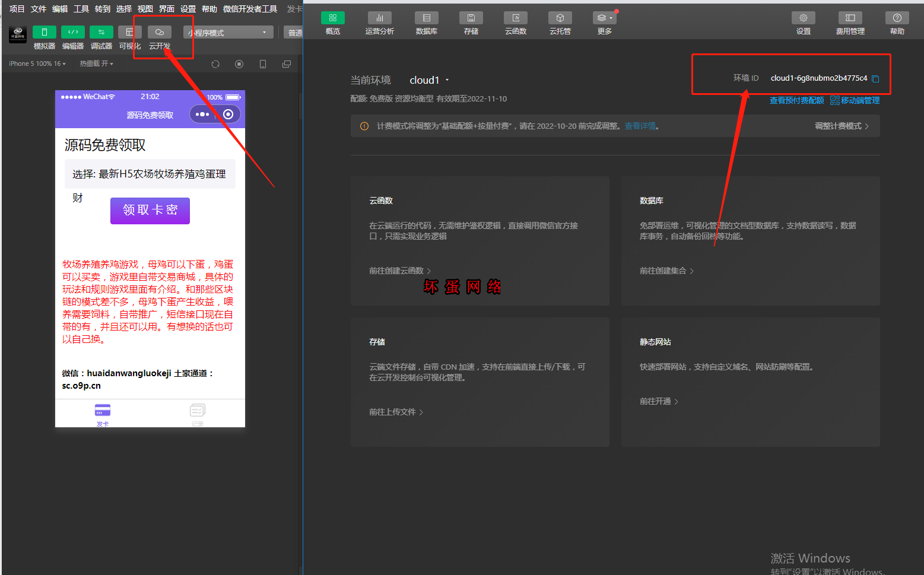Open the 转到 menu
The height and width of the screenshot is (575, 924).
point(103,9)
